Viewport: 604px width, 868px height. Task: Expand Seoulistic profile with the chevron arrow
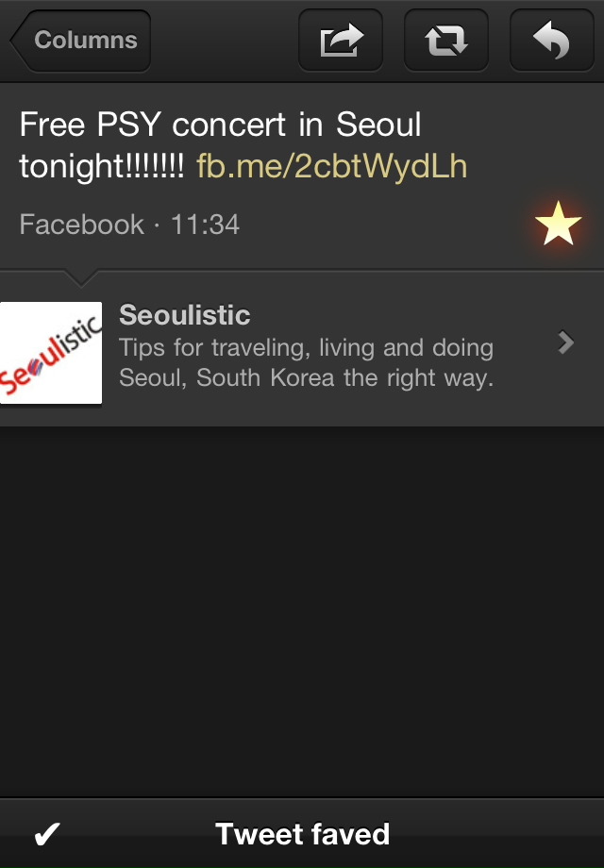(x=566, y=342)
